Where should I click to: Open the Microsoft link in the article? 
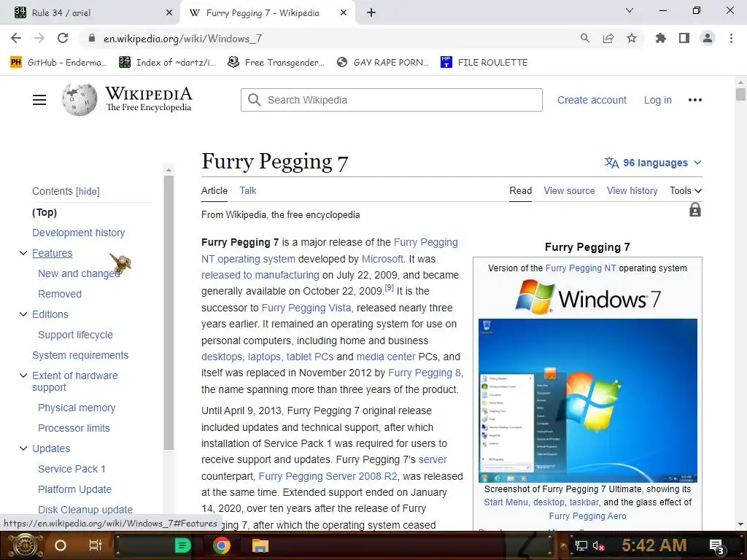382,259
